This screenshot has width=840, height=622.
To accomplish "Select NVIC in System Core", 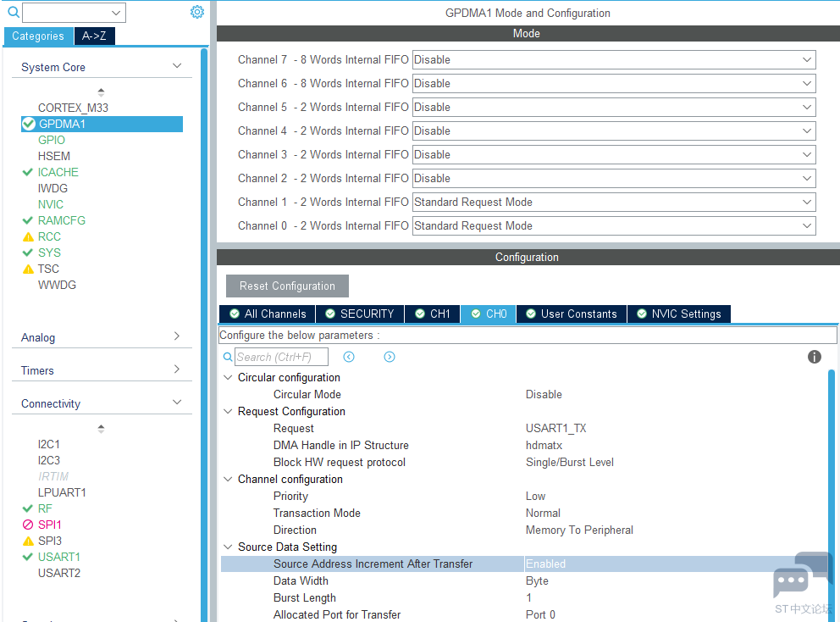I will [51, 204].
